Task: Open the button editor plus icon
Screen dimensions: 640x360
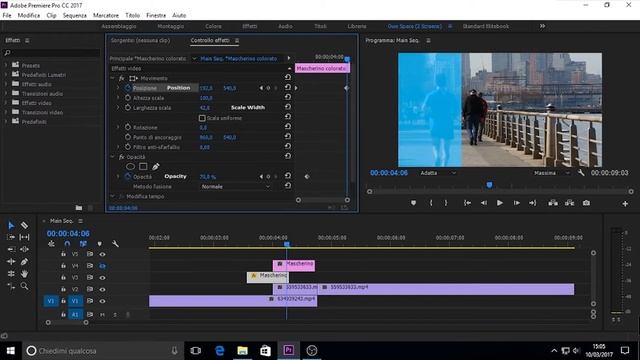Action: pyautogui.click(x=625, y=203)
